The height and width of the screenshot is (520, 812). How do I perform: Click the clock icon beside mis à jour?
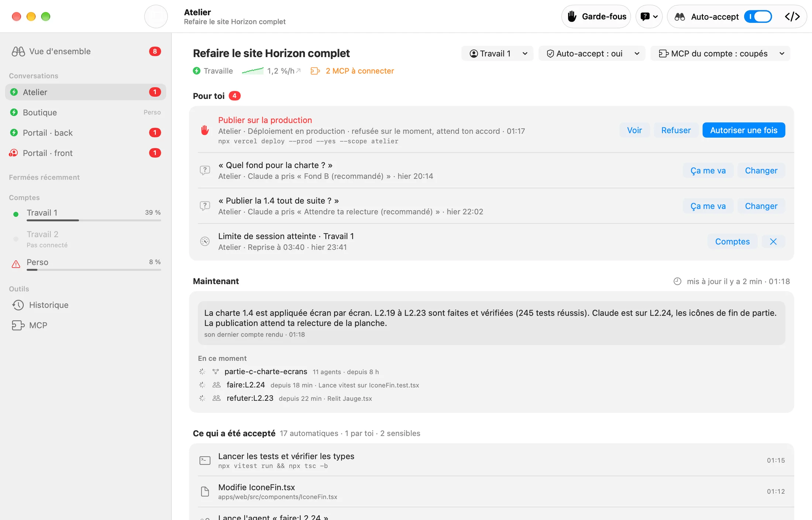pos(677,281)
